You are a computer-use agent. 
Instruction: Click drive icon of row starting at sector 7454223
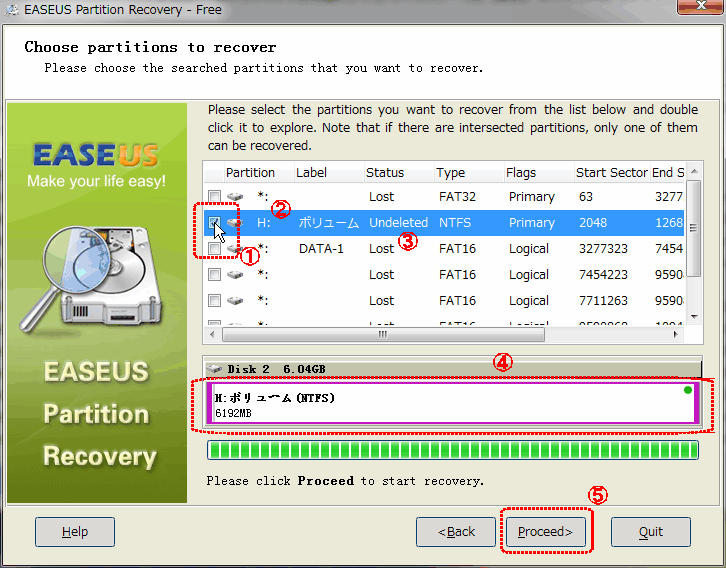pos(235,275)
